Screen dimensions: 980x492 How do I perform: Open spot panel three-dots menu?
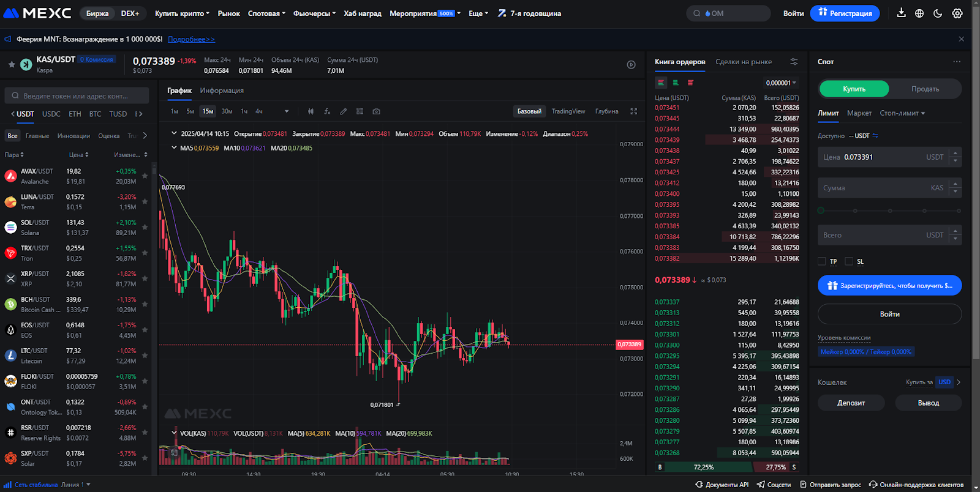pyautogui.click(x=957, y=62)
